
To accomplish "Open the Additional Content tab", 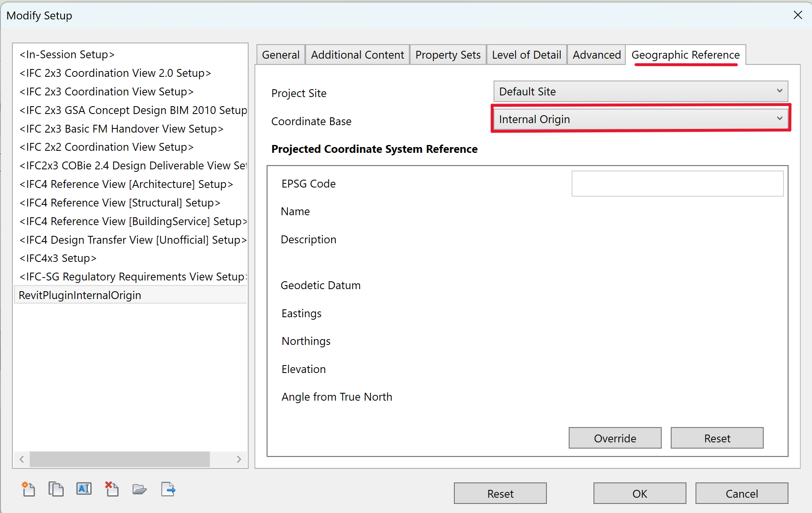I will point(357,55).
